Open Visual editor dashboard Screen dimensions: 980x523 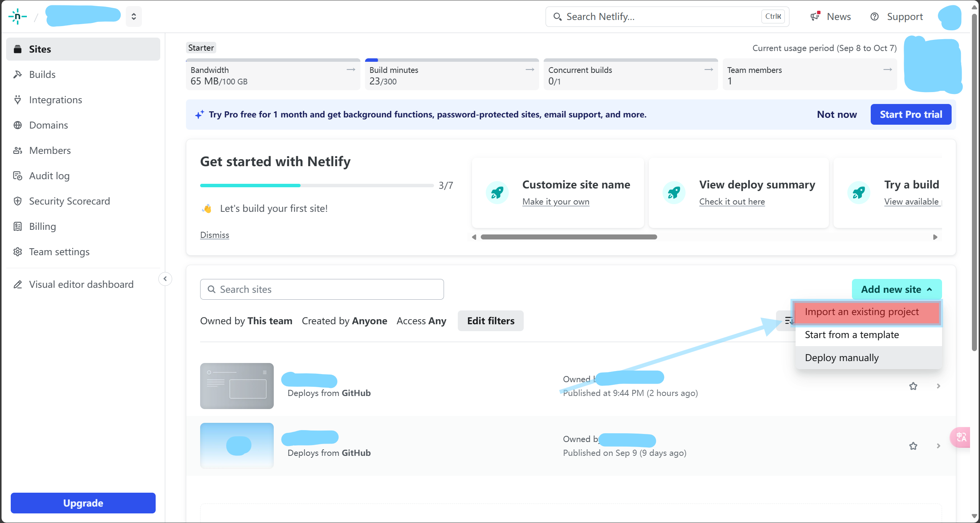pyautogui.click(x=81, y=284)
